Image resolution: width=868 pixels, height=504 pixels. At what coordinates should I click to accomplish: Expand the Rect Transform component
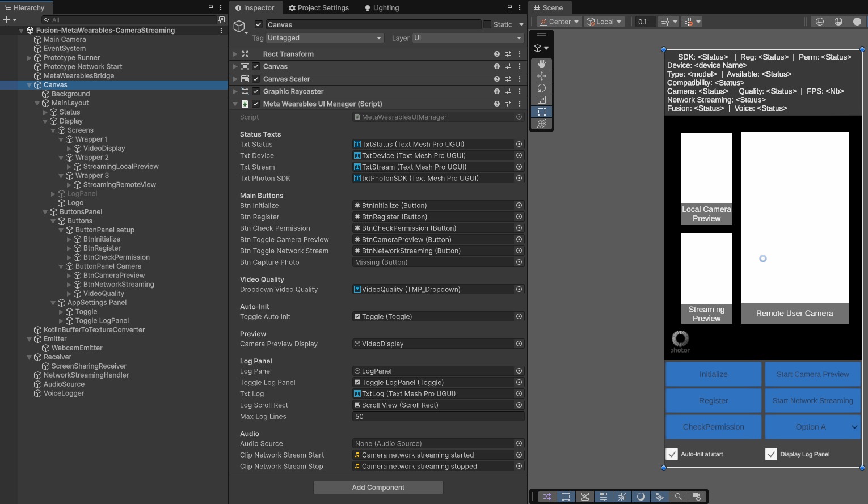click(x=235, y=54)
